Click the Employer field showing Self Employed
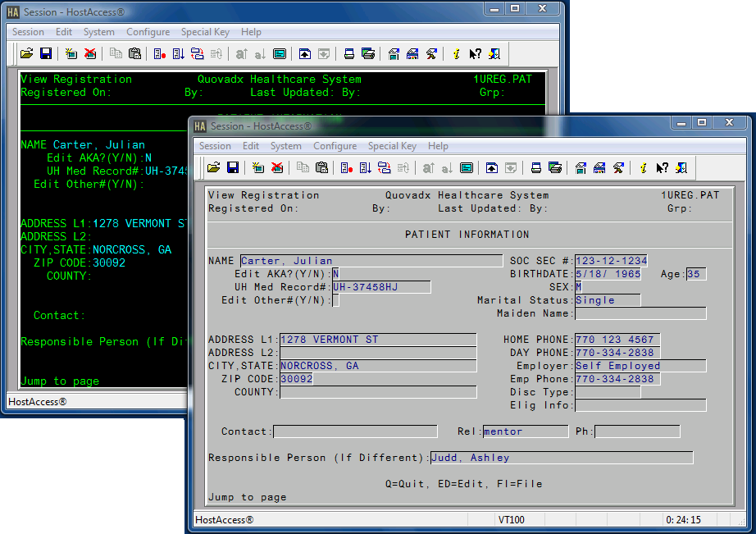This screenshot has height=534, width=756. pos(640,366)
